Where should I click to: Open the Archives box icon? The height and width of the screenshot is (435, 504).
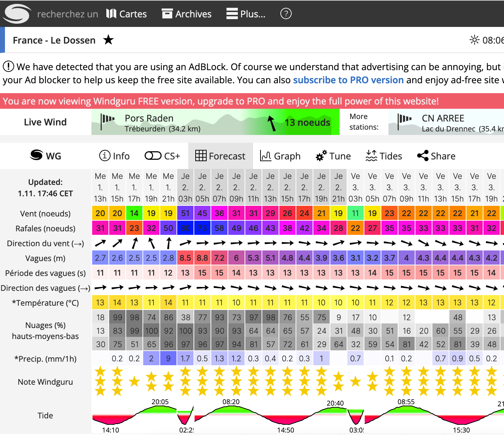167,14
